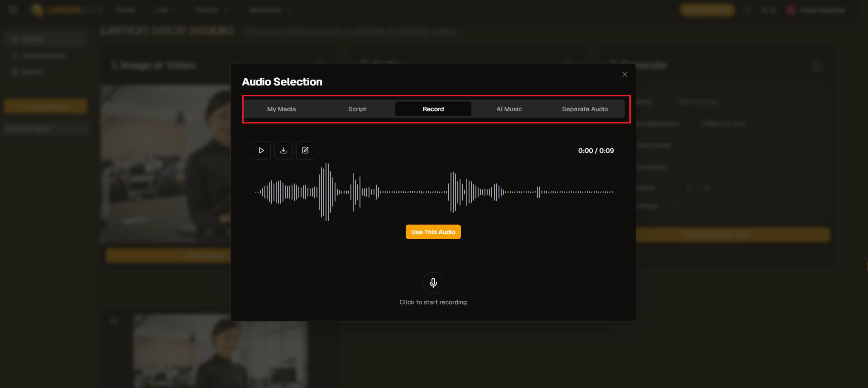
Task: Switch to the Separate Audio tab
Action: 585,109
